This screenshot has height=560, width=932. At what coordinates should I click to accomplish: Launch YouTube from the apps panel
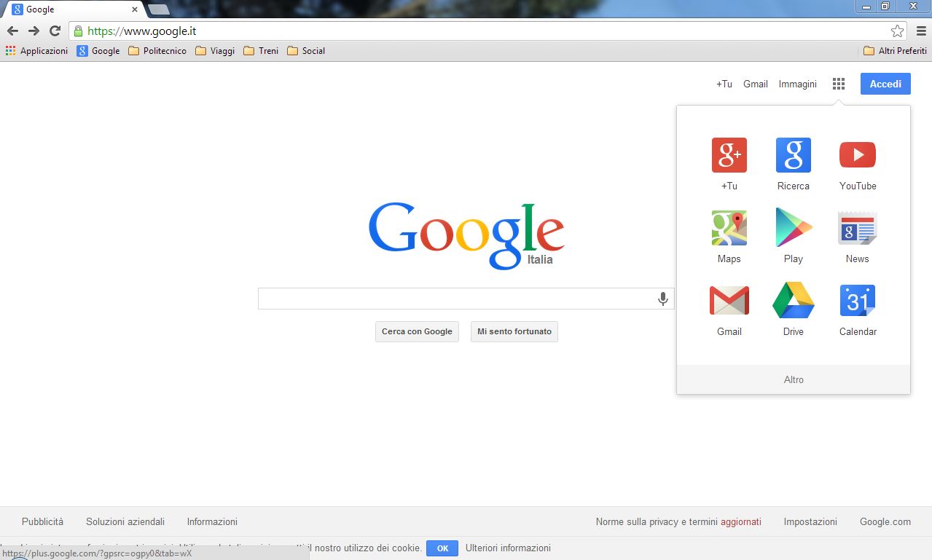(x=858, y=155)
